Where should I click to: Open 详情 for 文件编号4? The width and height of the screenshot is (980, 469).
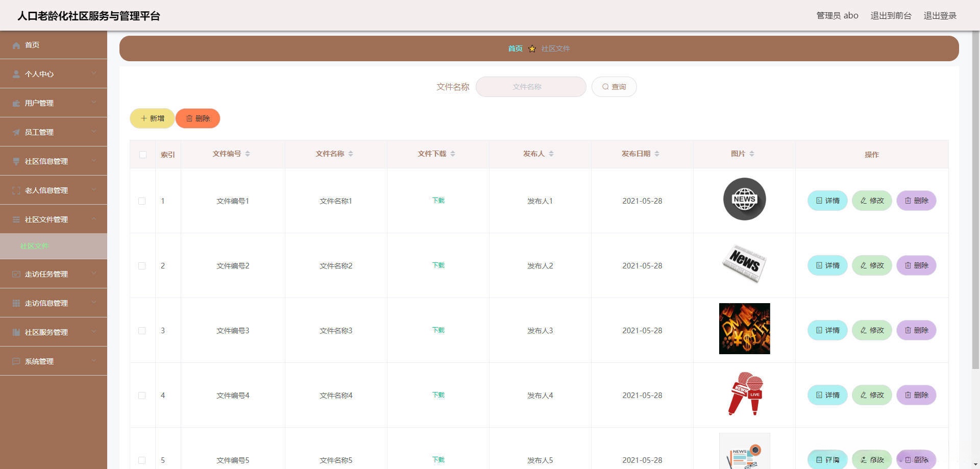point(827,395)
